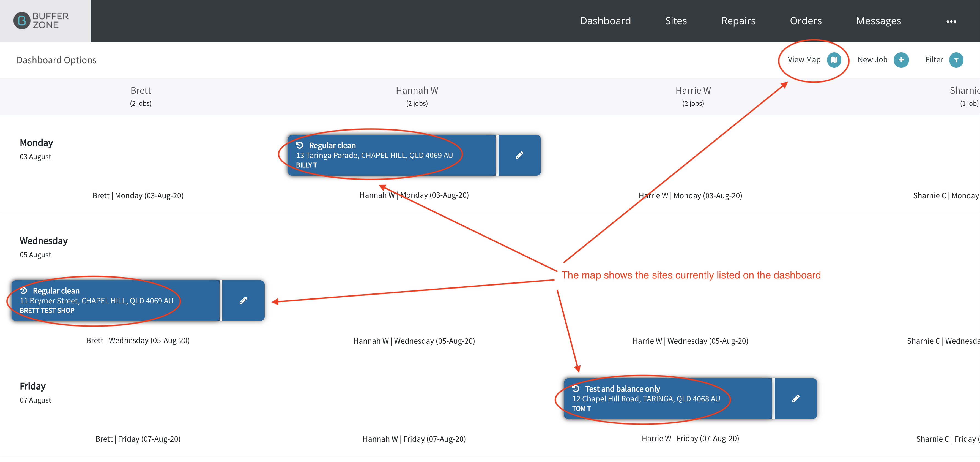The width and height of the screenshot is (980, 462).
Task: Edit the Brymer Street job with pencil icon
Action: [x=243, y=300]
